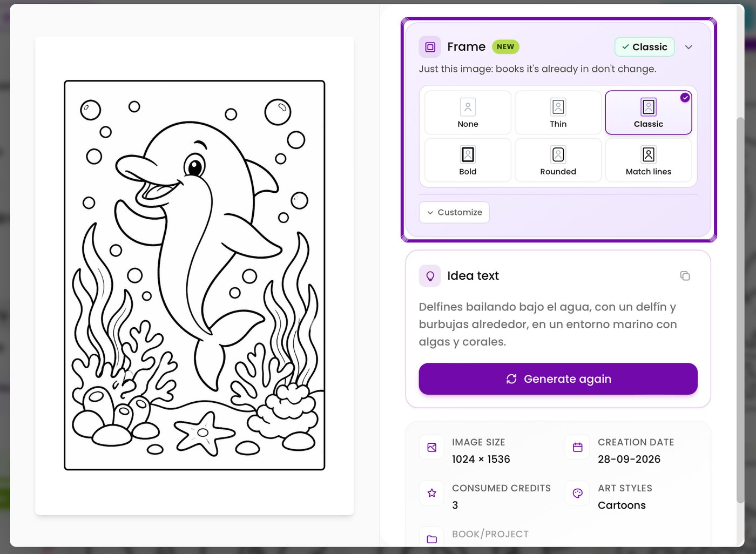Click the 'IMAGE SIZE' label
This screenshot has height=554, width=756.
(x=478, y=442)
